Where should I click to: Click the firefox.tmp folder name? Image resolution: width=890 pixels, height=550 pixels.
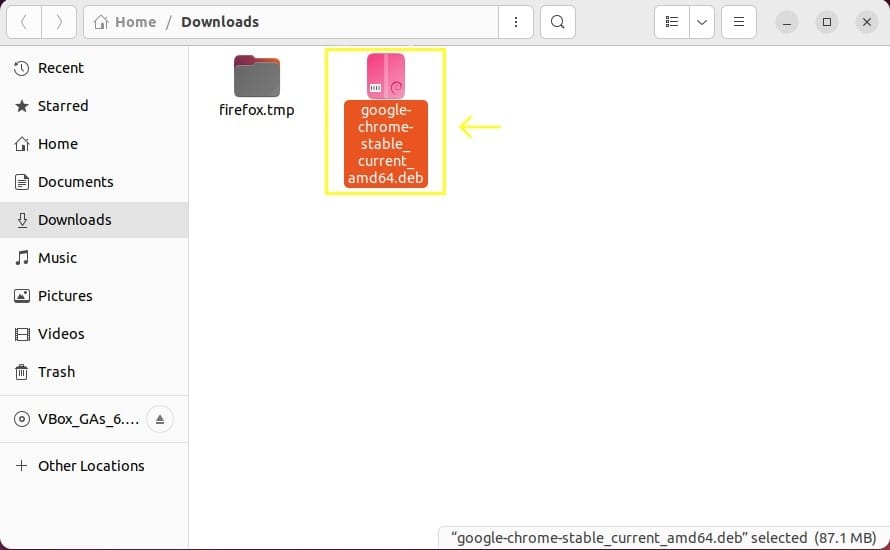pyautogui.click(x=257, y=110)
